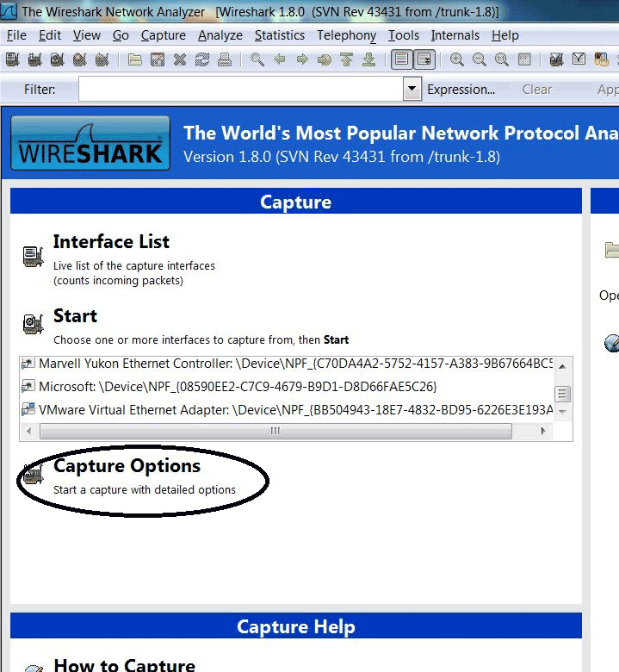Click interface list horizontal scrollbar left arrow
This screenshot has height=672, width=619.
coord(29,431)
